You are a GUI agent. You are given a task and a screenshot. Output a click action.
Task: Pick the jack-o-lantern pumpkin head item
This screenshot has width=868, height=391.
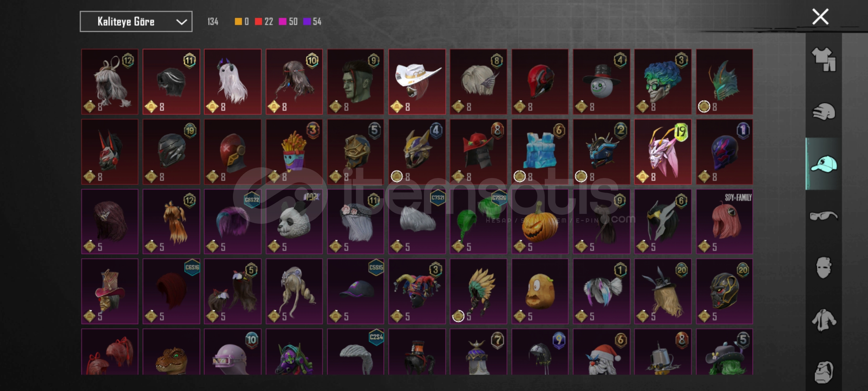pyautogui.click(x=540, y=222)
